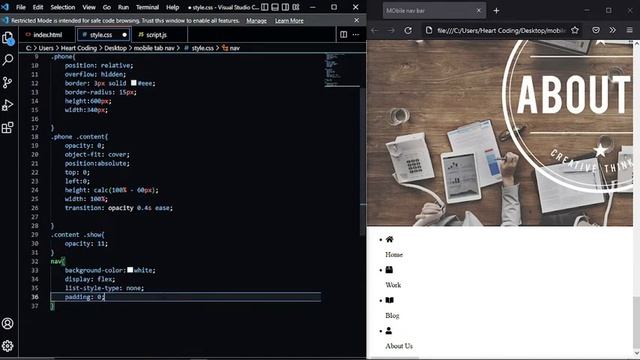Click the Work briefcase icon on page
The height and width of the screenshot is (360, 640).
click(389, 270)
